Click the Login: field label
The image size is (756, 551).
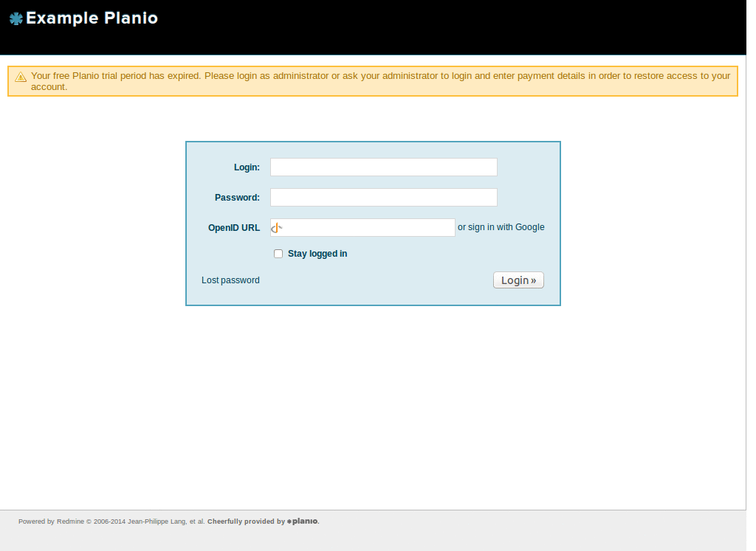247,167
